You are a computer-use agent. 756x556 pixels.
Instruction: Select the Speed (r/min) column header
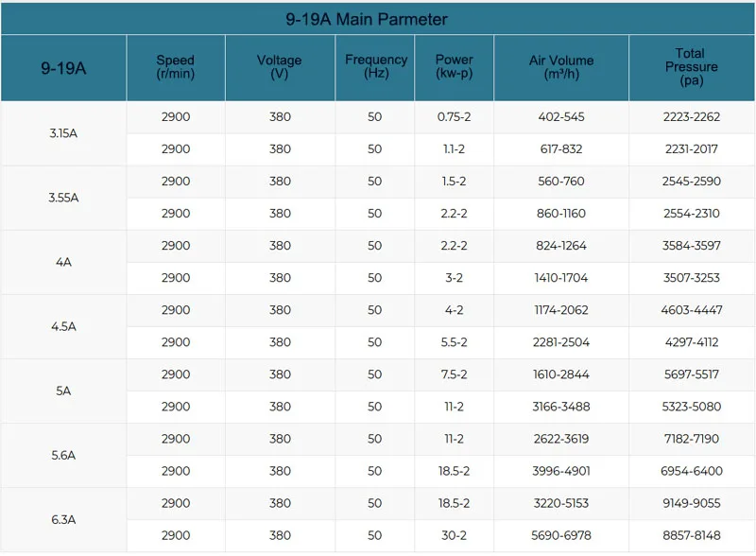[x=176, y=67]
